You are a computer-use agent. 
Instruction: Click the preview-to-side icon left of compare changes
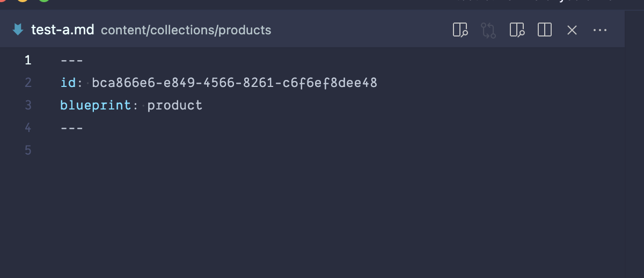[460, 30]
